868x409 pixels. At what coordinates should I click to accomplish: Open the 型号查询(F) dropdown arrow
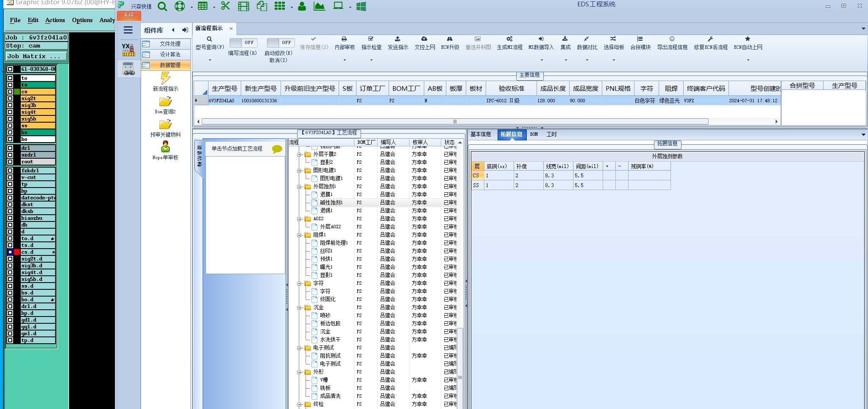point(210,60)
